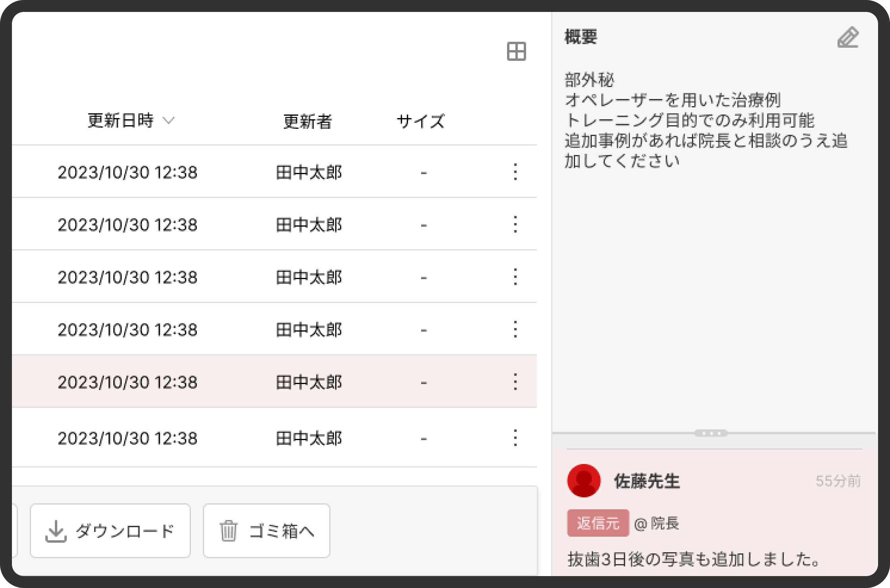Move selection with ゴミ箱へ button

click(x=266, y=531)
